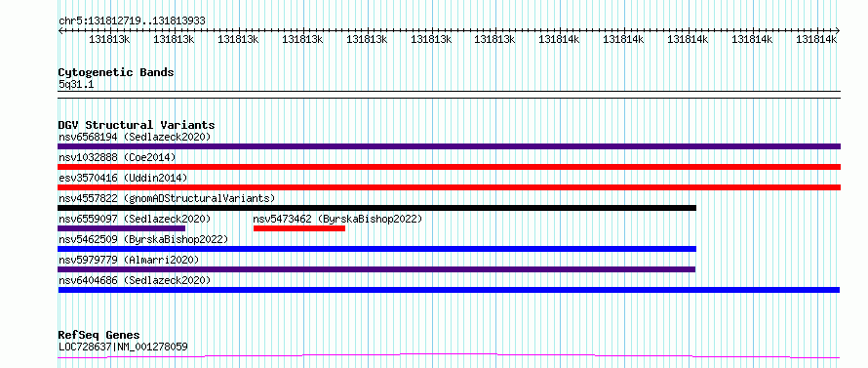Click the esv3570416 (Uddin2014) label
Viewport: 868px width, 368px height.
(x=123, y=178)
